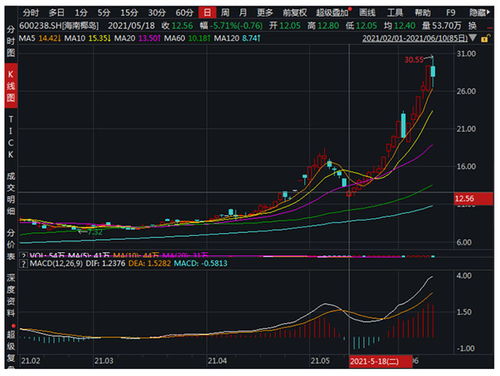The width and height of the screenshot is (500, 376).
Task: Click the 2021/02/01-2021/06/10 date range link
Action: click(x=415, y=38)
